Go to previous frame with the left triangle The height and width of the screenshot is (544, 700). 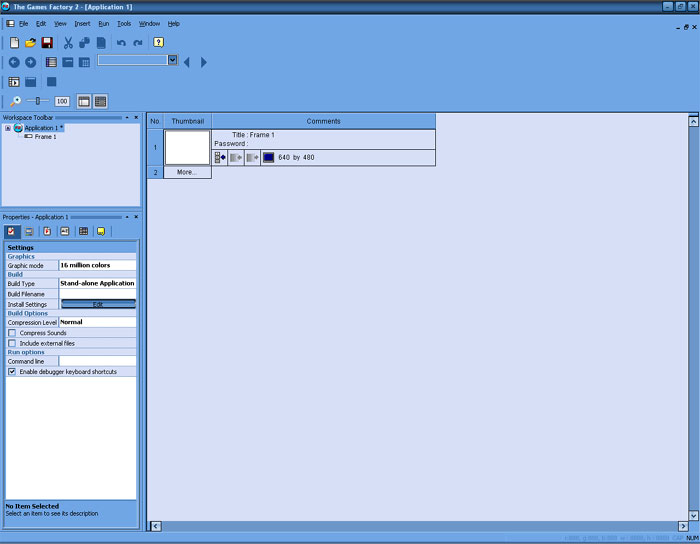[x=187, y=62]
